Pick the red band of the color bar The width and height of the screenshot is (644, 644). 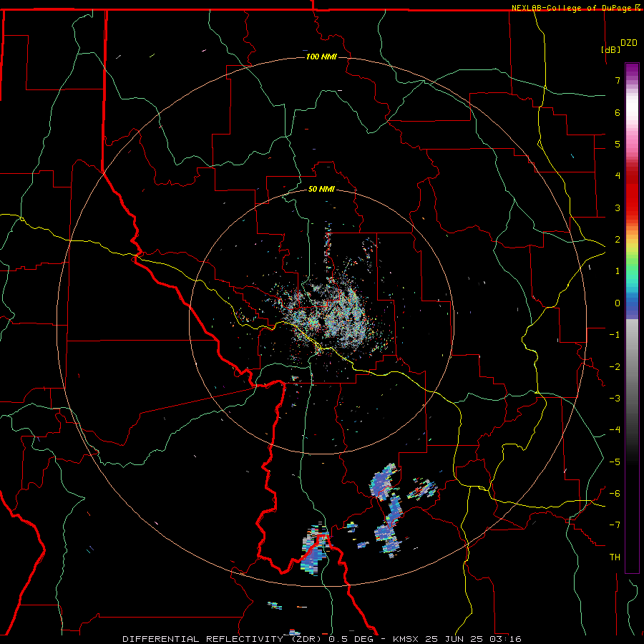click(632, 193)
